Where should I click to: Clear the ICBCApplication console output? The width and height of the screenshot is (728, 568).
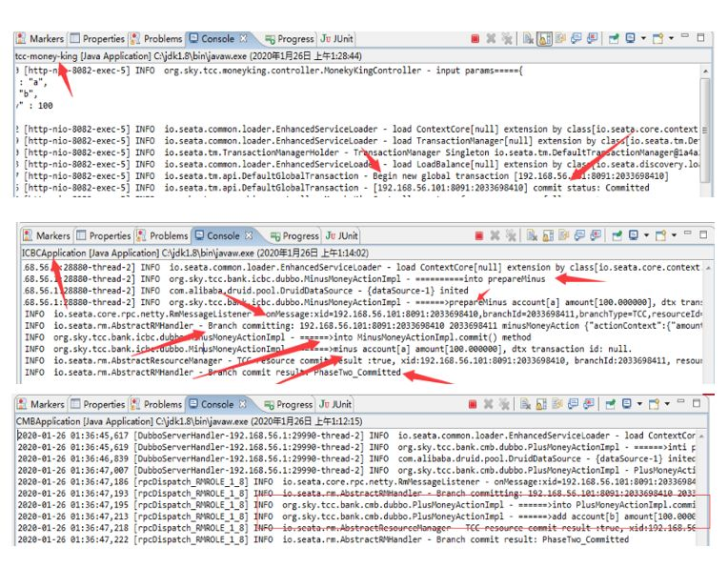532,235
